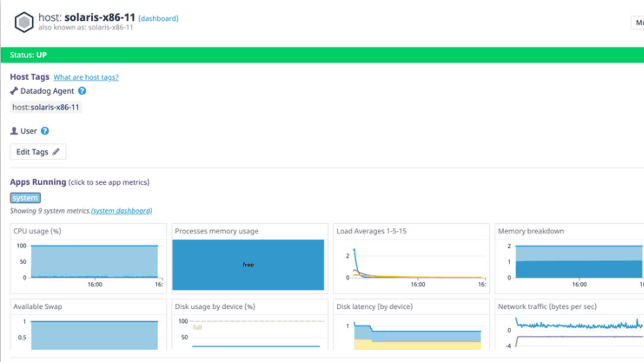Open the Memory breakdown graph

tap(570, 259)
